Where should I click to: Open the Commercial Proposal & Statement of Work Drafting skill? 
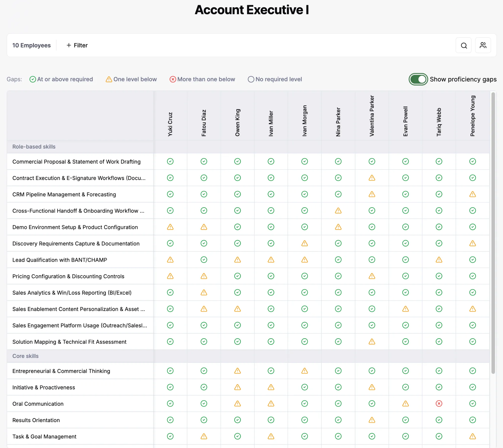[x=76, y=162]
